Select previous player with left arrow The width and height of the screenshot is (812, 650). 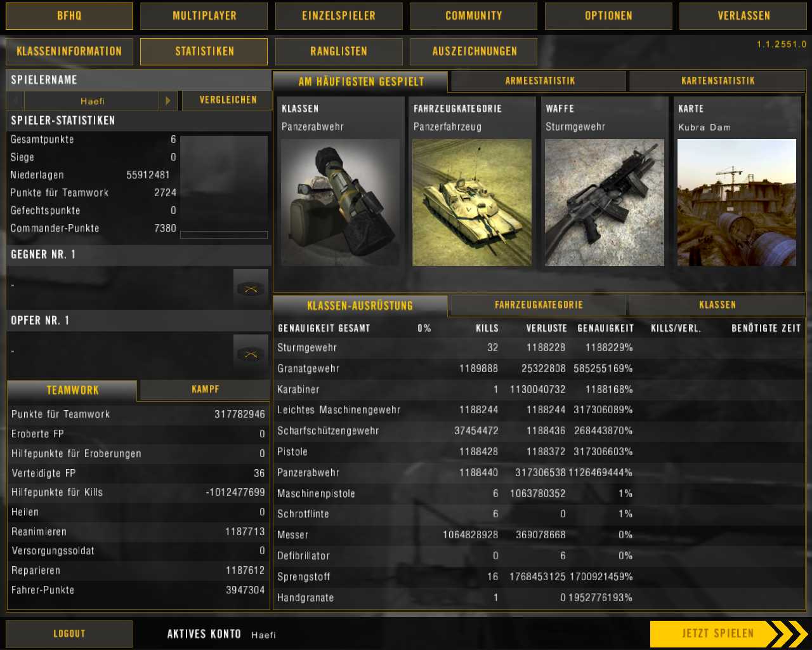[15, 100]
